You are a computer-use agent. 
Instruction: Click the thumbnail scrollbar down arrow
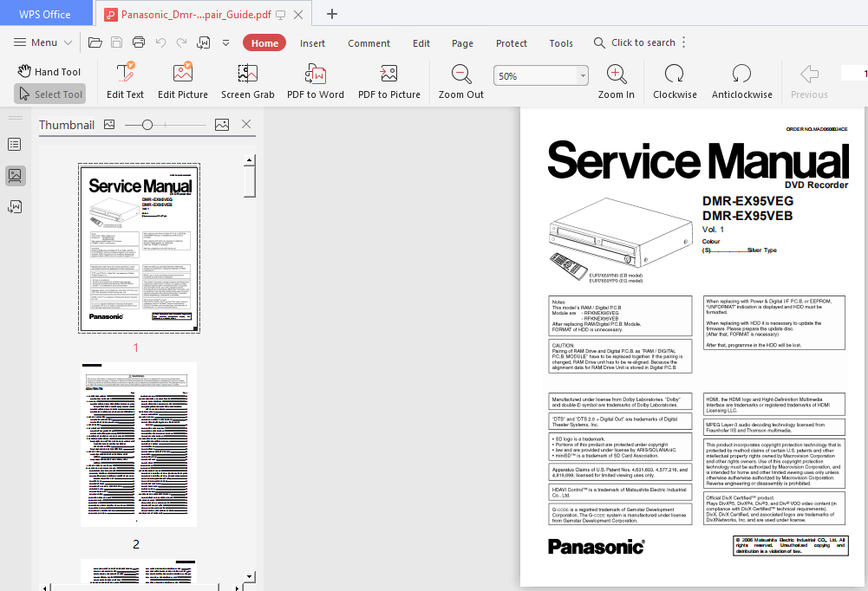249,577
